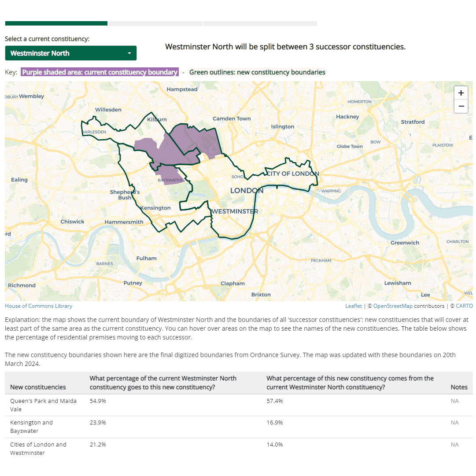Click the caret arrow in constituency selector
Viewport: 476px width, 476px height.
pyautogui.click(x=129, y=53)
